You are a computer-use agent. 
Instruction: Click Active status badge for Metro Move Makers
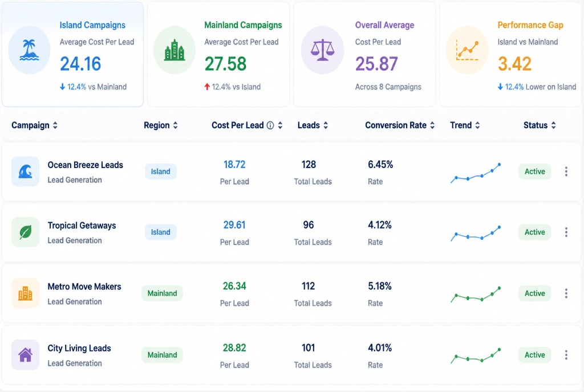click(534, 293)
